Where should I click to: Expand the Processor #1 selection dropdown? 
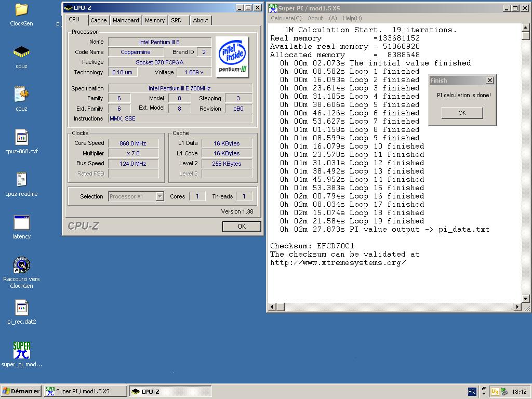(x=160, y=196)
